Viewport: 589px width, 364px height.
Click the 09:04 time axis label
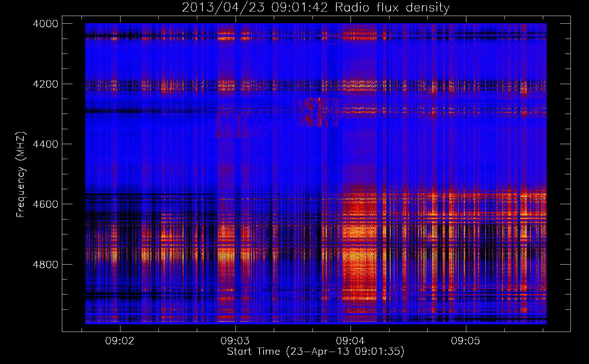tap(350, 341)
